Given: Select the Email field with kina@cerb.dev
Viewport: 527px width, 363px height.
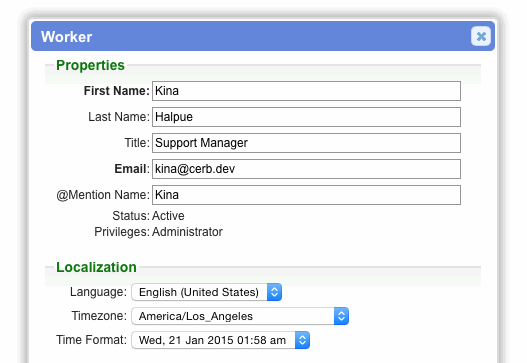Looking at the screenshot, I should [x=306, y=169].
